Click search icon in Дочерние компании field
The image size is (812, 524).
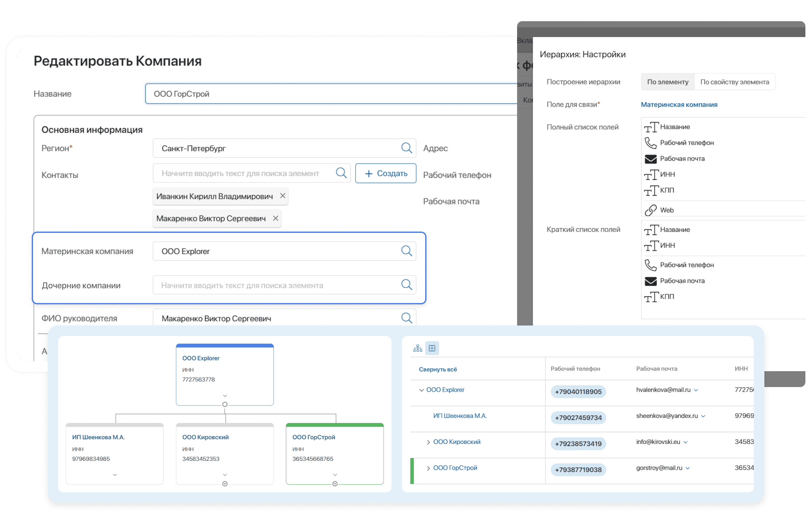pos(406,285)
